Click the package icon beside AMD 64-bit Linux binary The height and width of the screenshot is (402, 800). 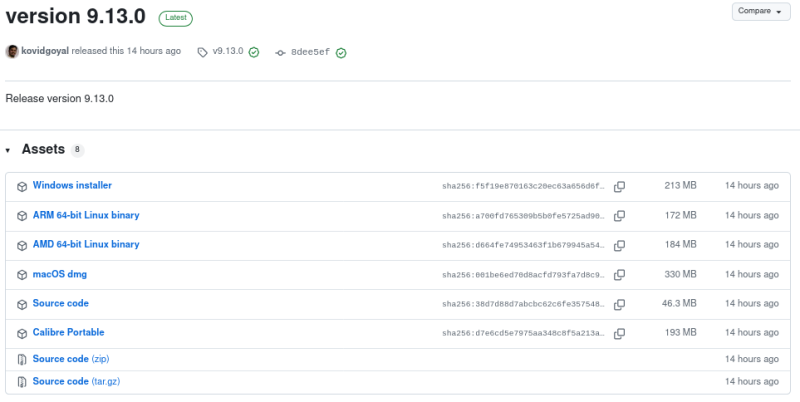pos(22,245)
